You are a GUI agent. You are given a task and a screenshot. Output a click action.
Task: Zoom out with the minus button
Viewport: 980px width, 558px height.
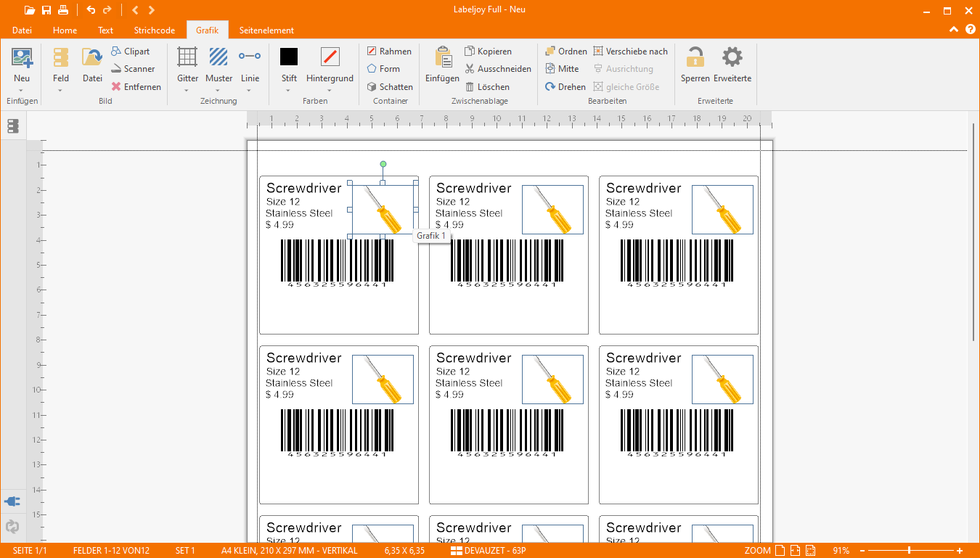click(x=862, y=551)
